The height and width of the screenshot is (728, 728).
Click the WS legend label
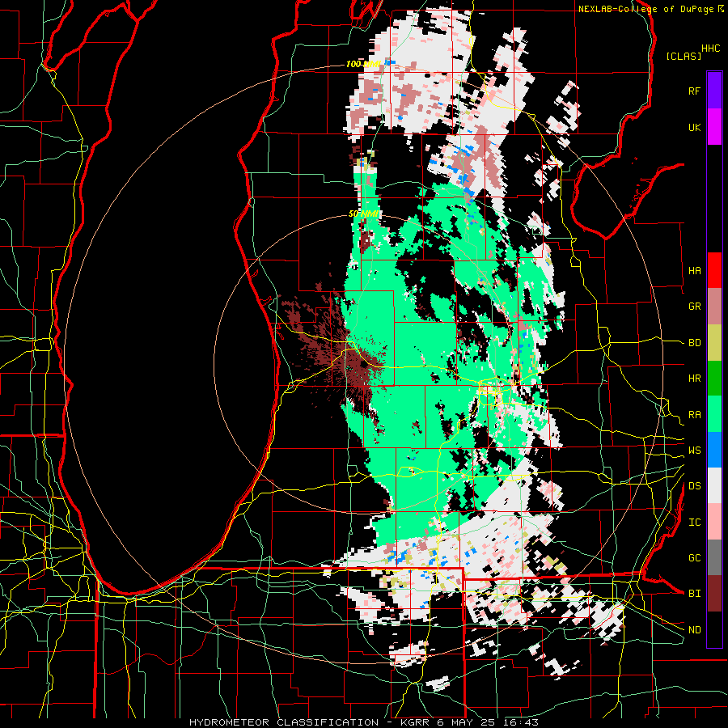(694, 451)
